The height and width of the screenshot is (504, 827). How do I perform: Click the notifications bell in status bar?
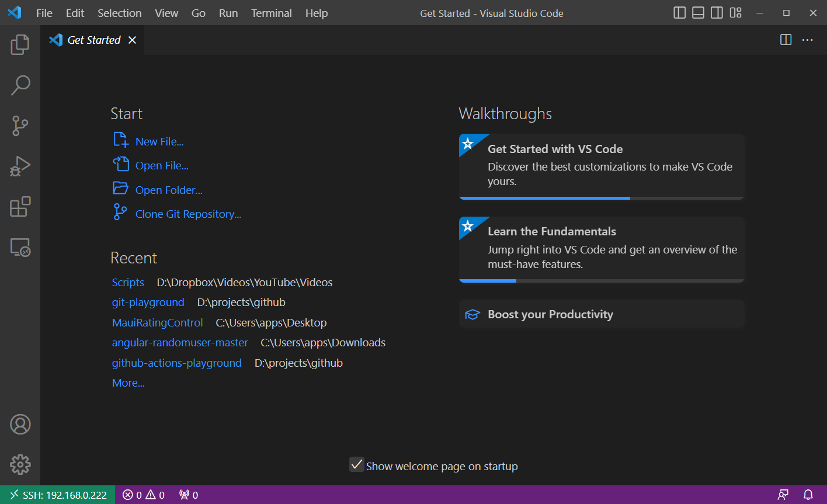click(808, 495)
